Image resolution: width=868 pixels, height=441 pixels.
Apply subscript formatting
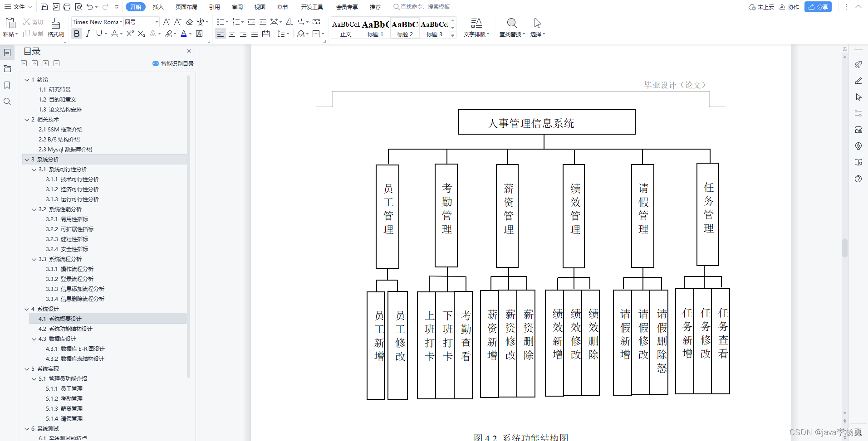pos(142,34)
